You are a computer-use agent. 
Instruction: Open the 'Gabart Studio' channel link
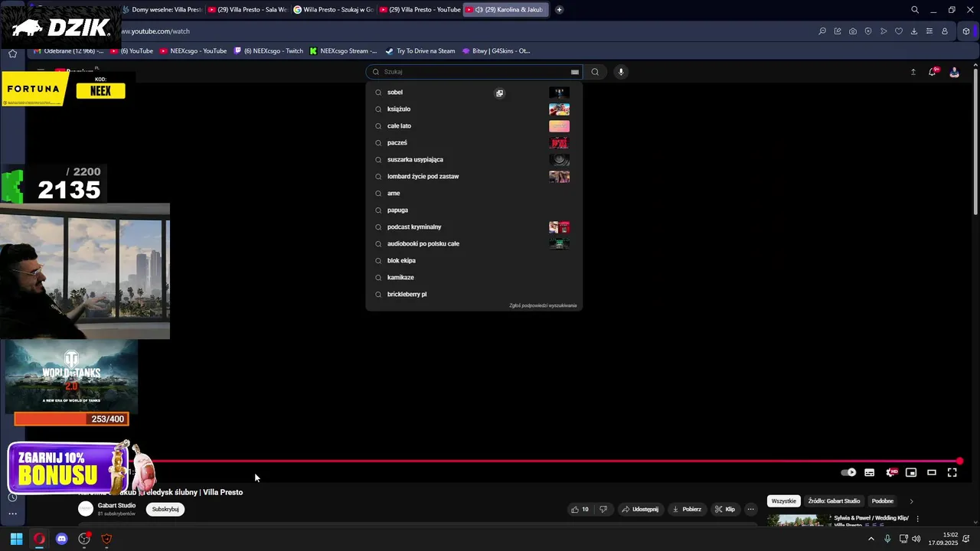116,506
